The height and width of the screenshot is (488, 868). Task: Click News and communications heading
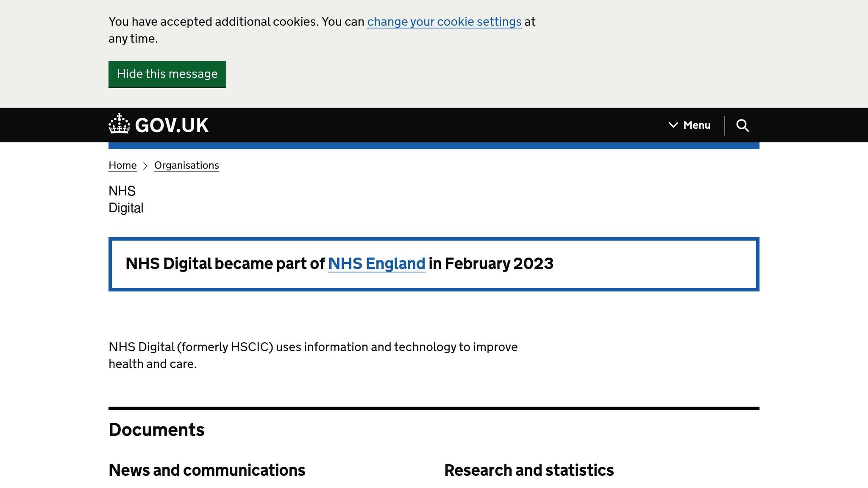[207, 470]
